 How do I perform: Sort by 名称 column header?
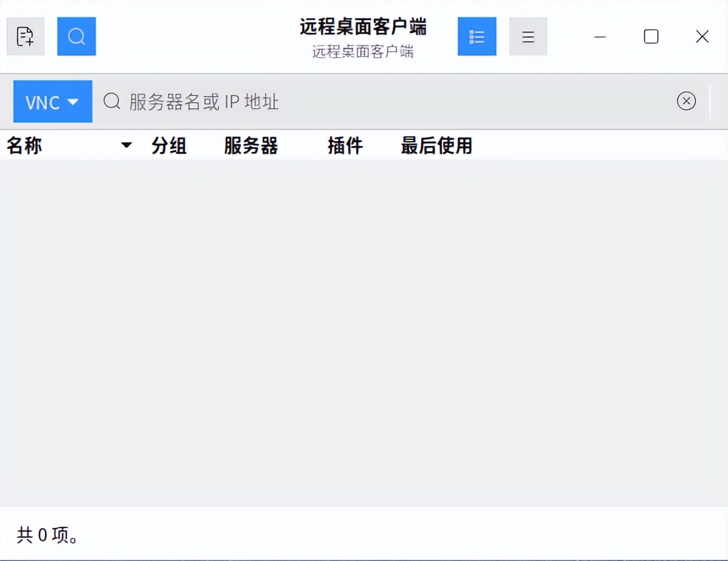24,145
